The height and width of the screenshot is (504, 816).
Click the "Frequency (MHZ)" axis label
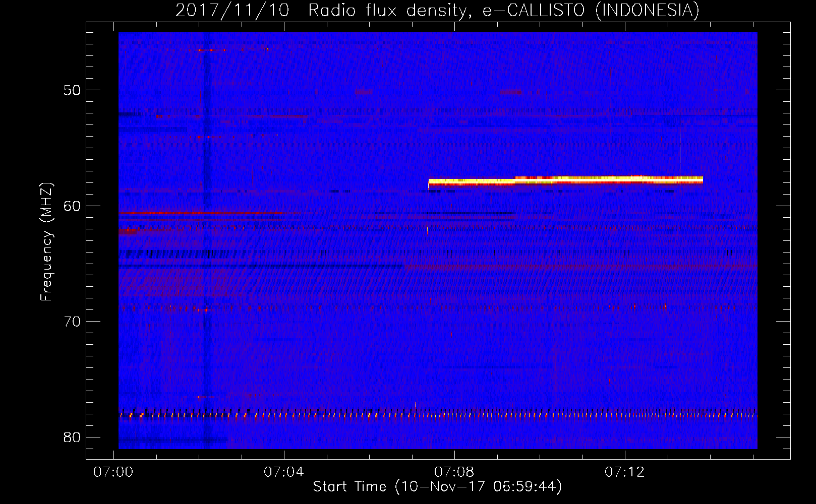point(46,242)
